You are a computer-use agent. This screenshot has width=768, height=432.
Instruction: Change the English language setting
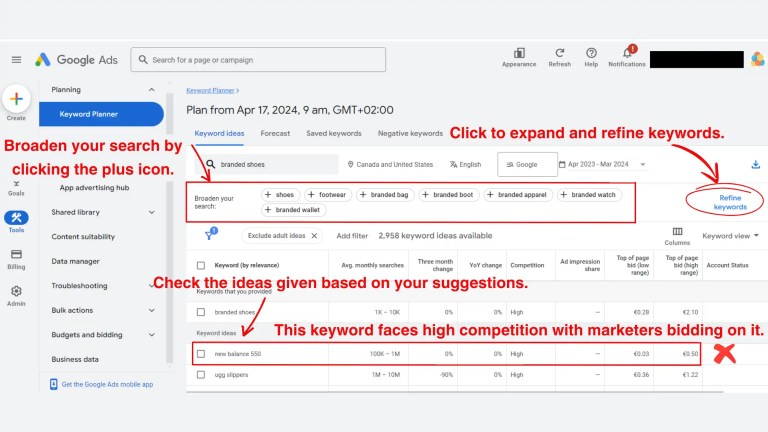click(x=465, y=165)
